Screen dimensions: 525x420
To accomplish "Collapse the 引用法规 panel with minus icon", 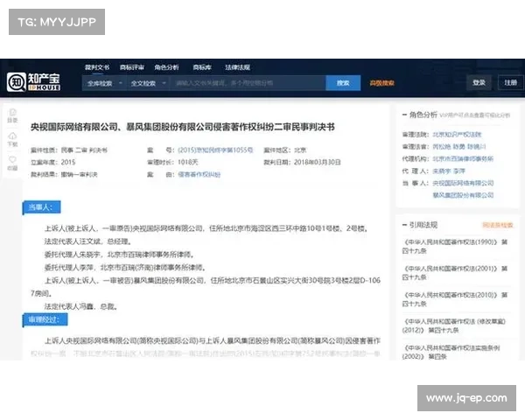I will 404,225.
